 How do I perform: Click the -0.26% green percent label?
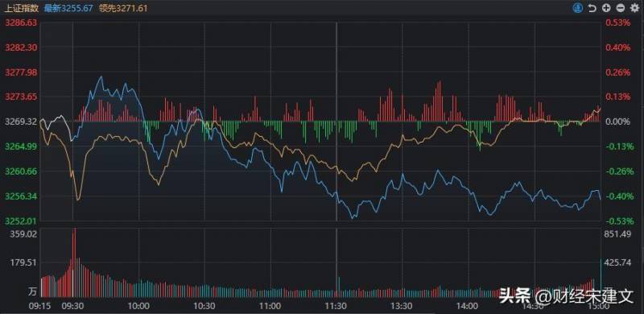pyautogui.click(x=620, y=171)
